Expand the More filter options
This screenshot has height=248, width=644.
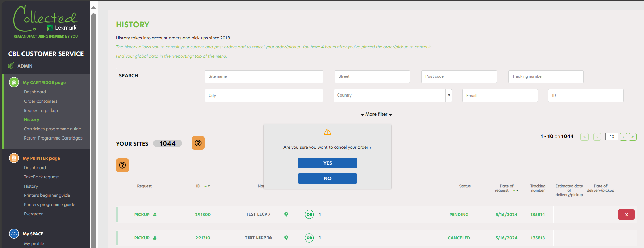click(376, 114)
